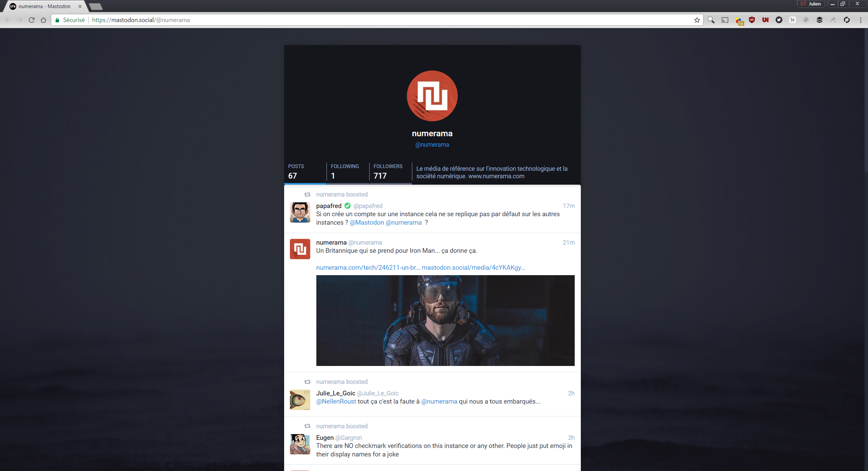Bookmark this page with the star icon
868x471 pixels.
click(x=697, y=20)
